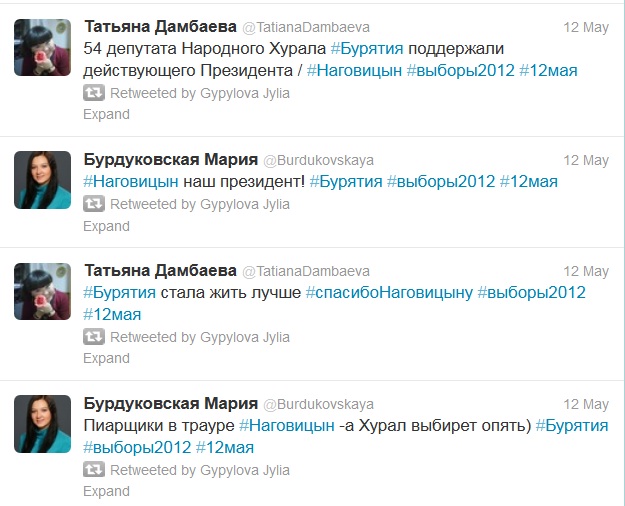This screenshot has height=506, width=625.
Task: Open Татьяна Дамбаева avatar on стала жить лучше tweet
Action: pyautogui.click(x=42, y=292)
